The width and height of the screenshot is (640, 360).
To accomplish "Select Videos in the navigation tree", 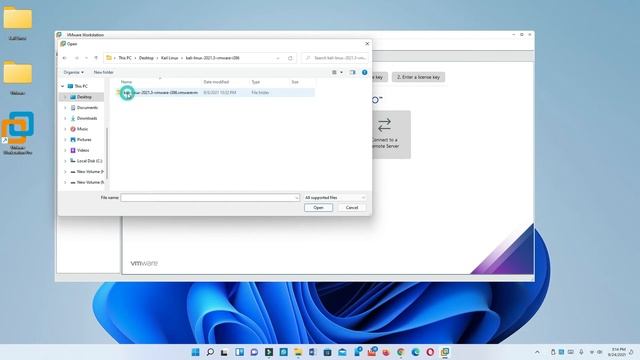I will click(82, 150).
